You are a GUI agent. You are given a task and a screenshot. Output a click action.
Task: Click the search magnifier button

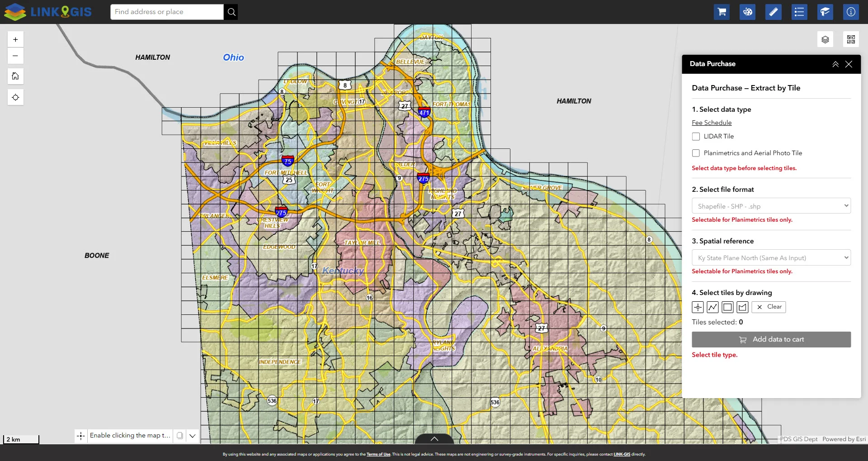231,12
